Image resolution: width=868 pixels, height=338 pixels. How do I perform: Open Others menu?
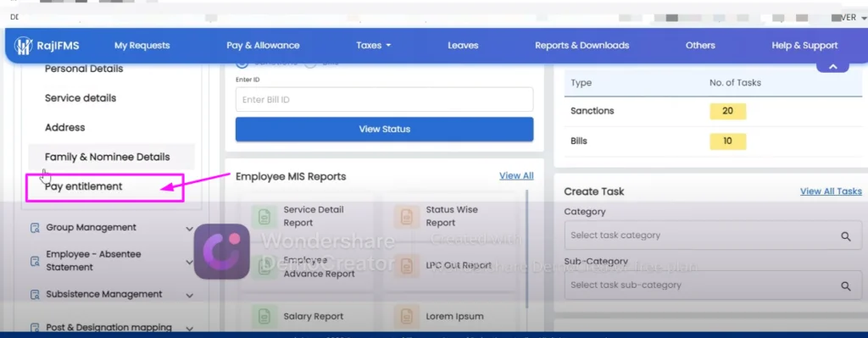[700, 46]
